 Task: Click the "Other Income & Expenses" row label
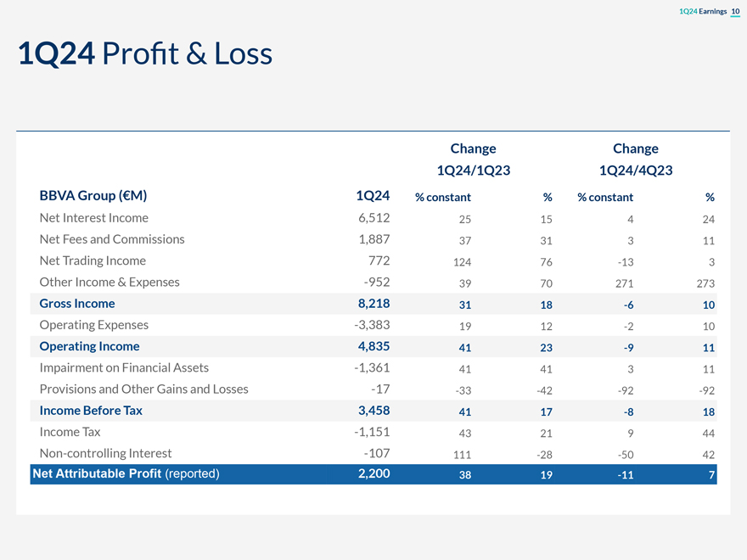pyautogui.click(x=110, y=282)
